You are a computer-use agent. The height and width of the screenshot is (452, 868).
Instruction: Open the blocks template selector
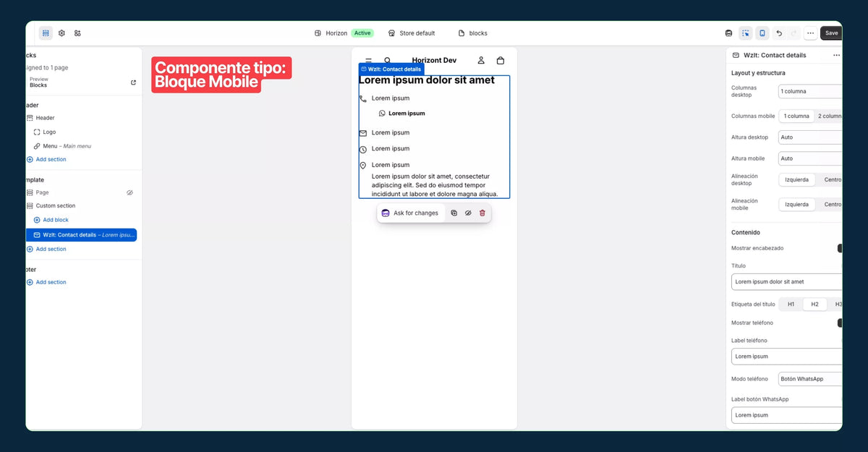[473, 33]
